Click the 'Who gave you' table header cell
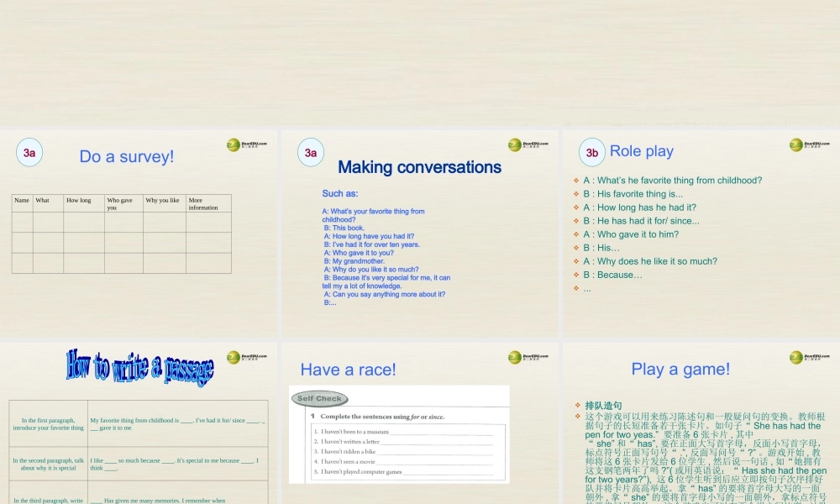This screenshot has width=840, height=504. tap(123, 203)
